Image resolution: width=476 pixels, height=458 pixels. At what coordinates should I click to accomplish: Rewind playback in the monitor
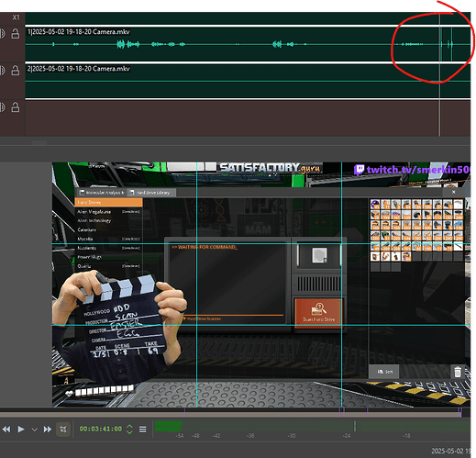(6, 430)
